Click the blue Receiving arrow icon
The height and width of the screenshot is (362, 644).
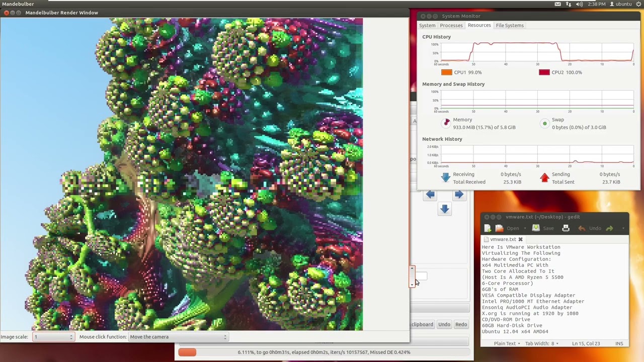pos(445,177)
